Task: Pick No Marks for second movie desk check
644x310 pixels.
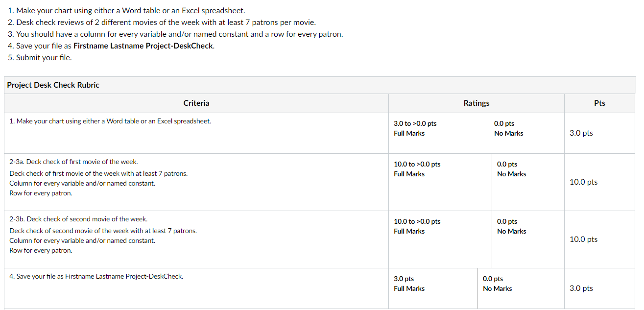Action: click(511, 231)
